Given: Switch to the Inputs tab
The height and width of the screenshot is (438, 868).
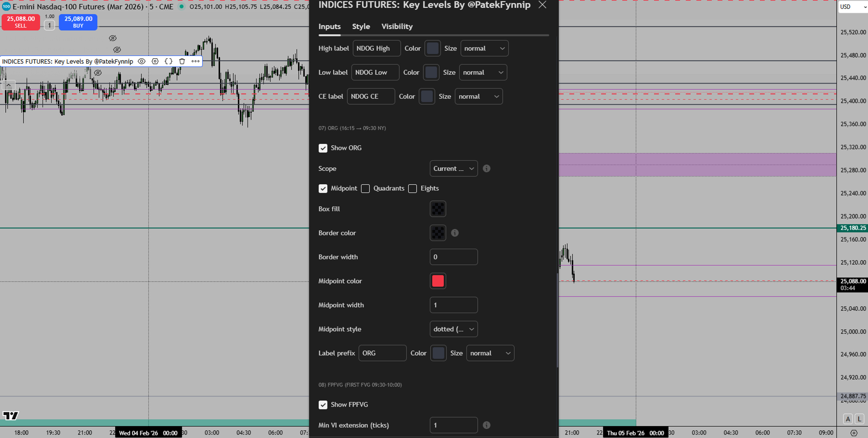Looking at the screenshot, I should tap(330, 26).
